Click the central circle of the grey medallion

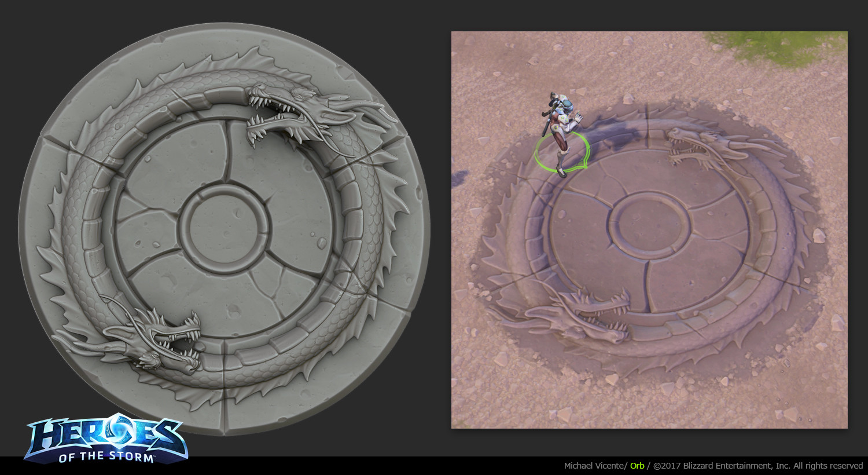pyautogui.click(x=224, y=228)
